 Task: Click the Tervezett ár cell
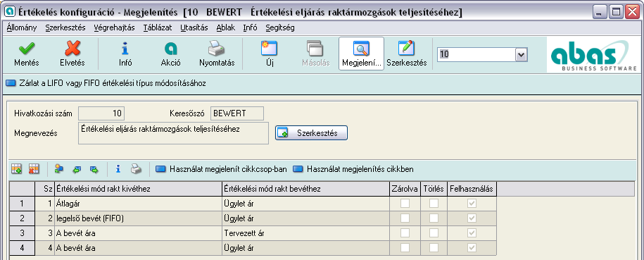pyautogui.click(x=306, y=233)
